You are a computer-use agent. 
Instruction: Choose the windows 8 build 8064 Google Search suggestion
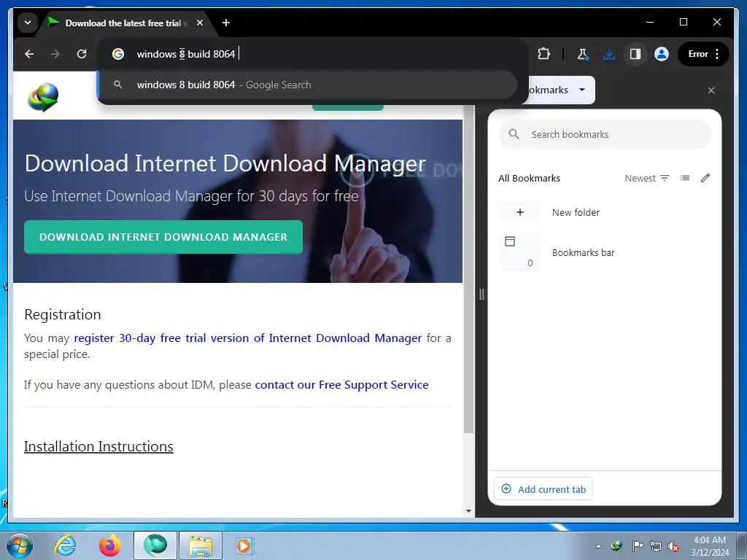[307, 85]
